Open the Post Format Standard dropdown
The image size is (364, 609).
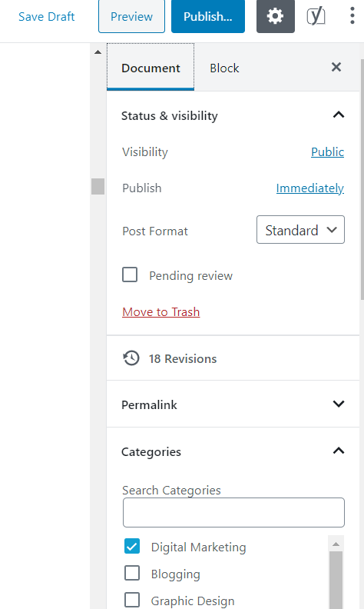point(300,230)
